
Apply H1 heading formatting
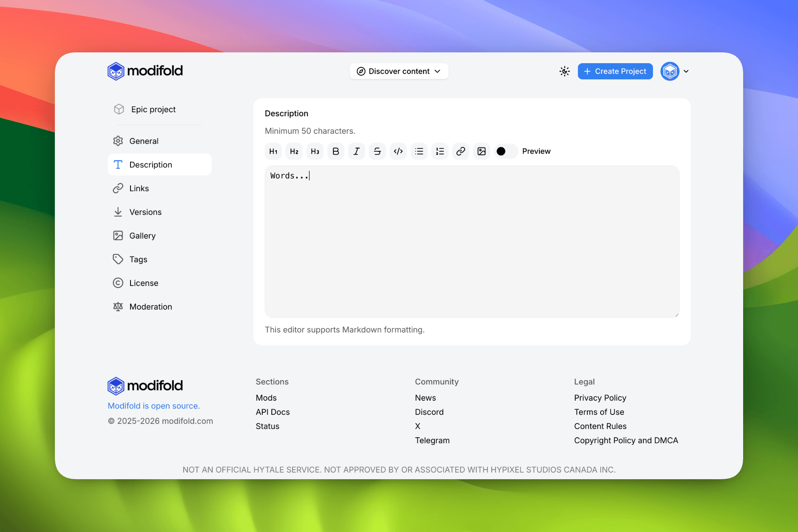pyautogui.click(x=273, y=151)
